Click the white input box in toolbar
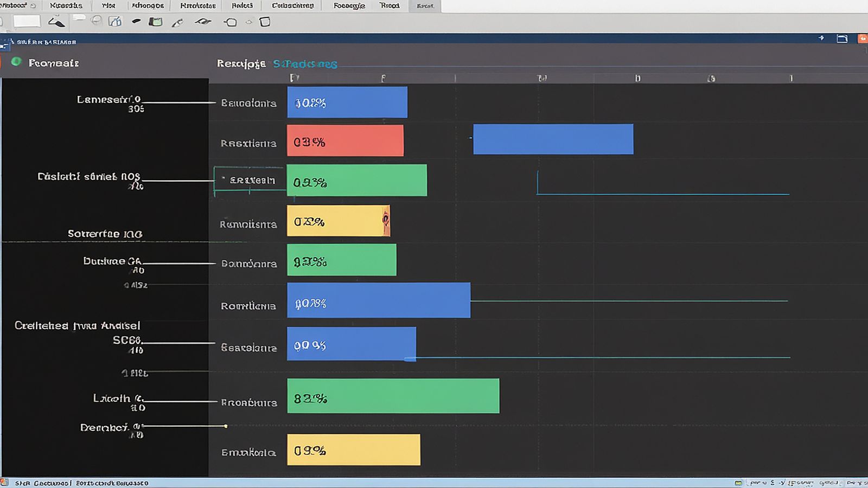The height and width of the screenshot is (488, 868). pyautogui.click(x=27, y=22)
